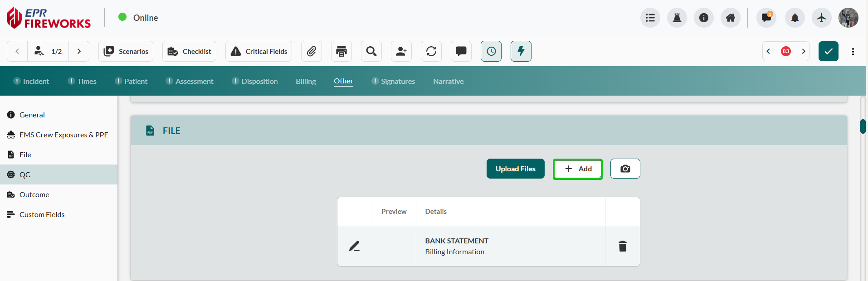Viewport: 868px width, 281px height.
Task: Go to next patient record arrow
Action: pos(79,51)
